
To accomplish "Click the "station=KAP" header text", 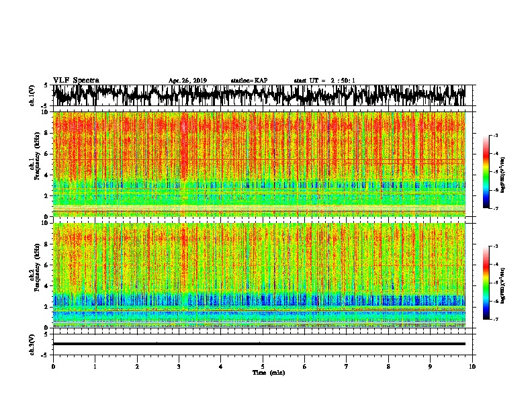I will coord(249,81).
